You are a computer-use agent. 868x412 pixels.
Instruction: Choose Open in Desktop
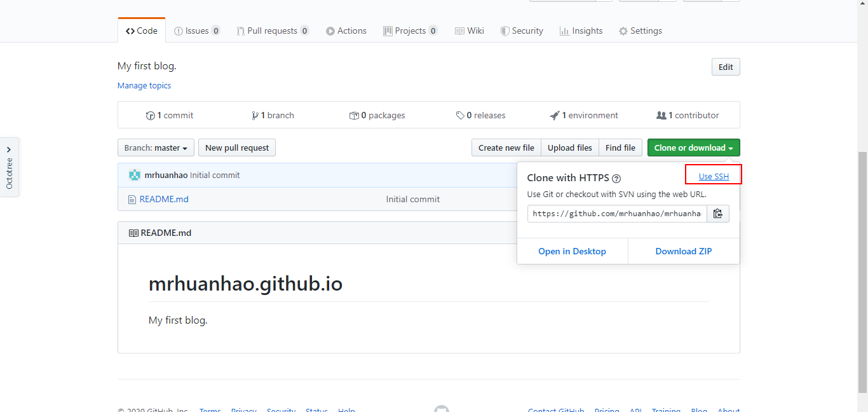[x=573, y=251]
